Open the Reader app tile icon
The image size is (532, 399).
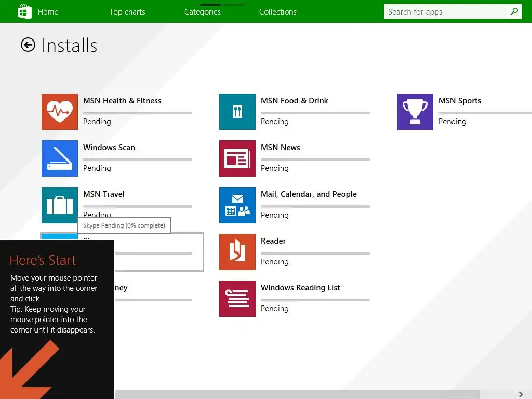(237, 252)
